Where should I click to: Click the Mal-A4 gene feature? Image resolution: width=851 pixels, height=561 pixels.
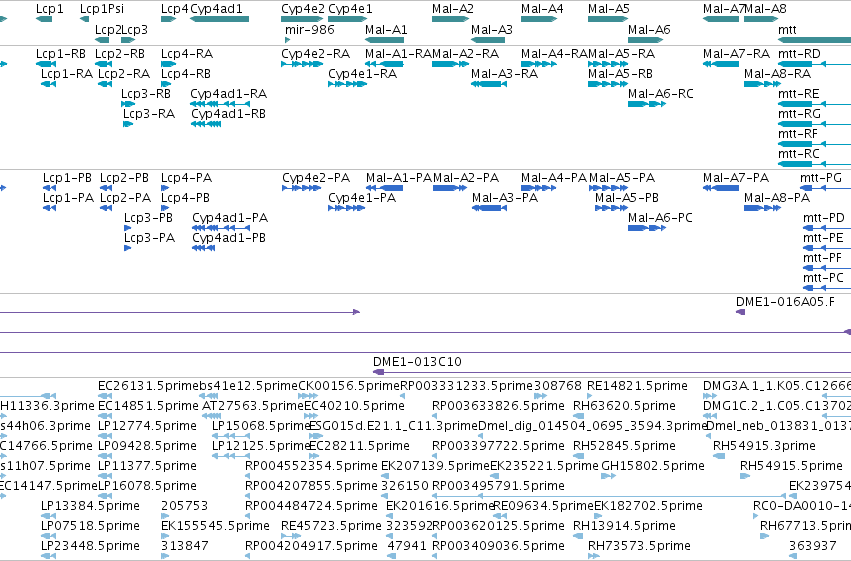(x=539, y=19)
